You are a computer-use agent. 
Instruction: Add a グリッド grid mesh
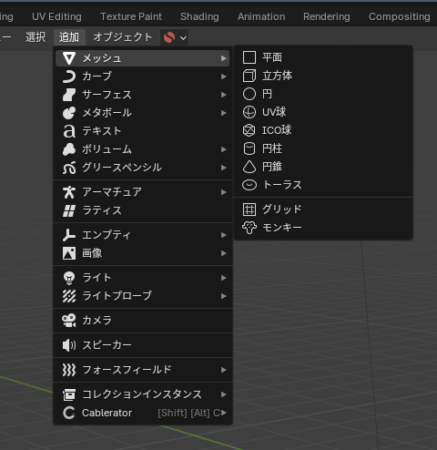(x=323, y=209)
